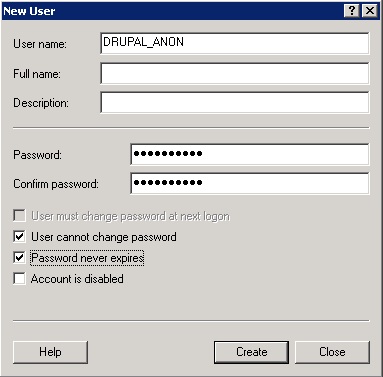Click the New User title bar text
The height and width of the screenshot is (377, 383).
pyautogui.click(x=29, y=11)
